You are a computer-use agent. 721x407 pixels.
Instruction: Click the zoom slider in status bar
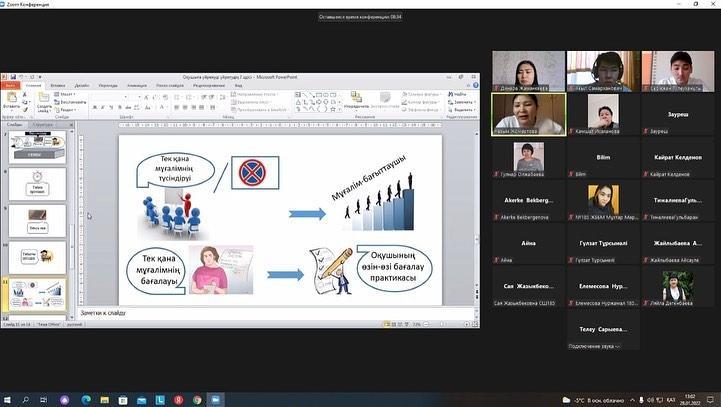pyautogui.click(x=442, y=323)
